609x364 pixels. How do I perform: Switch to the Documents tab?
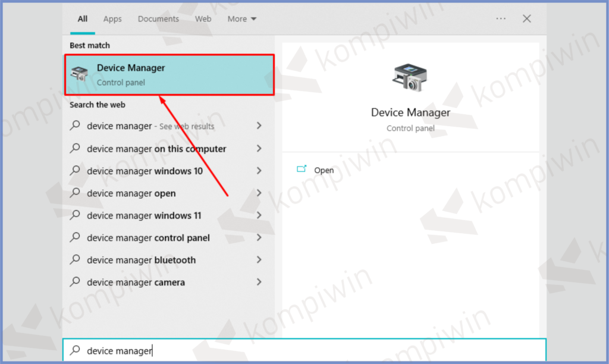[x=158, y=19]
